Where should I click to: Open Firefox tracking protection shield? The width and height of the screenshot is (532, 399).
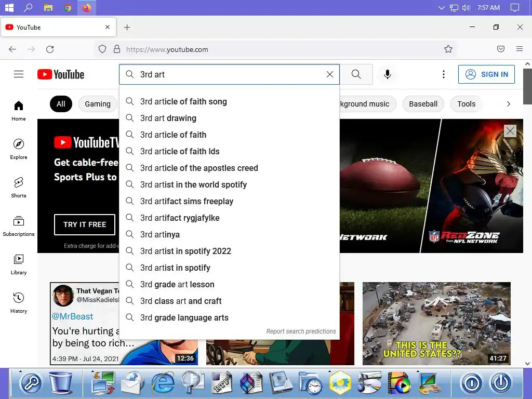102,49
